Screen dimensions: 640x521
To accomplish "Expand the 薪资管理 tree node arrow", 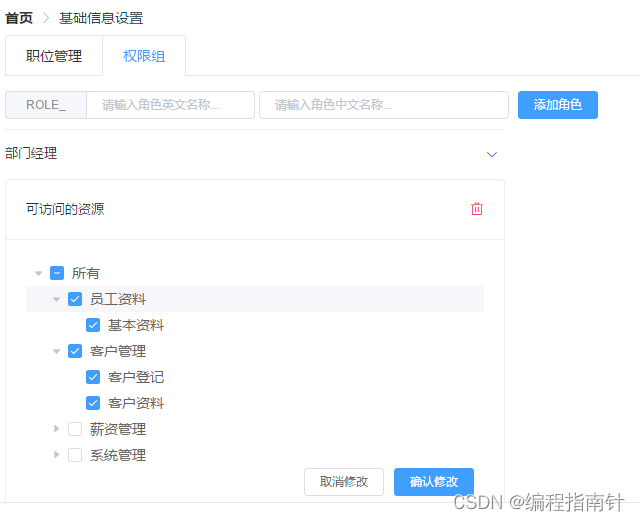I will pos(57,429).
